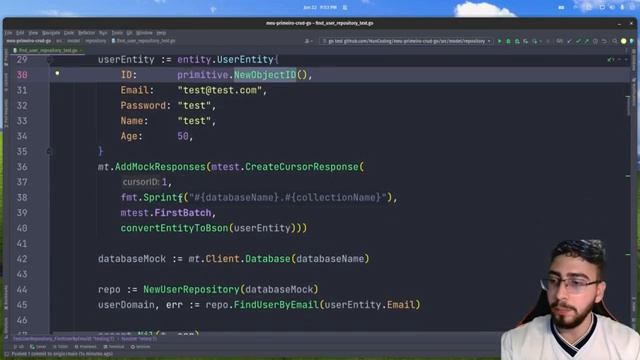This screenshot has height=360, width=640.
Task: Click NewObjectID on line 30
Action: pyautogui.click(x=265, y=75)
